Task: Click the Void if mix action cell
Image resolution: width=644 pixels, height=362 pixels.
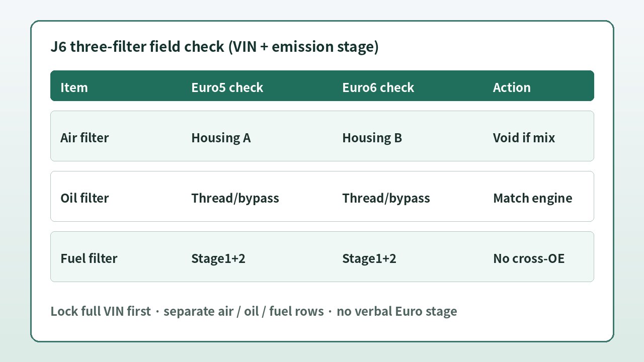Action: 524,138
